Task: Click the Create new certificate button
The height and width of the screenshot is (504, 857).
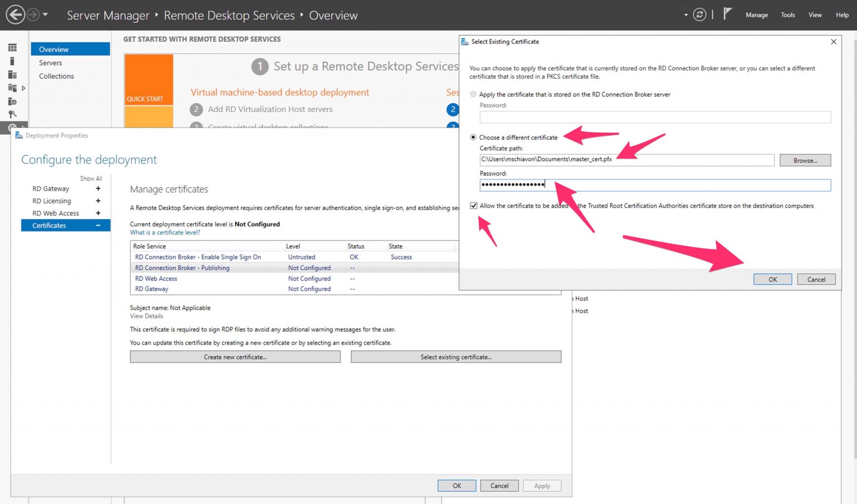Action: click(x=235, y=357)
